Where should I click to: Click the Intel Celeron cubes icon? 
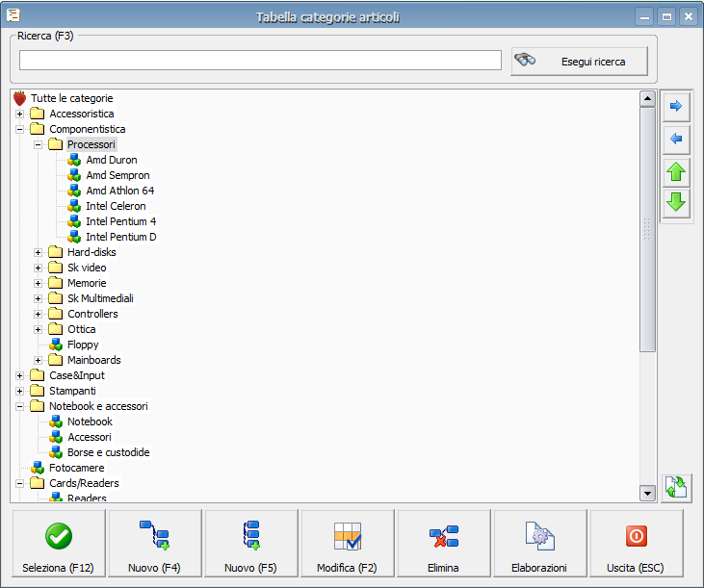74,206
